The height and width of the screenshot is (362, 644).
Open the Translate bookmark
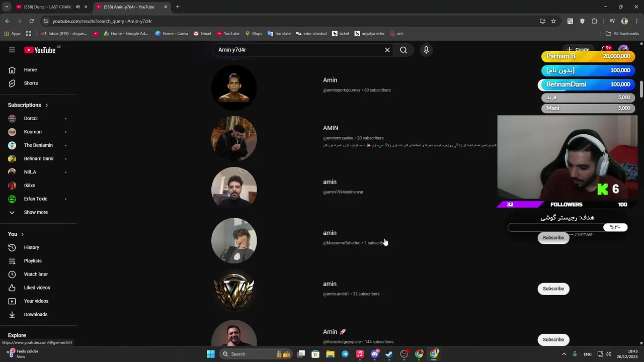[x=279, y=34]
